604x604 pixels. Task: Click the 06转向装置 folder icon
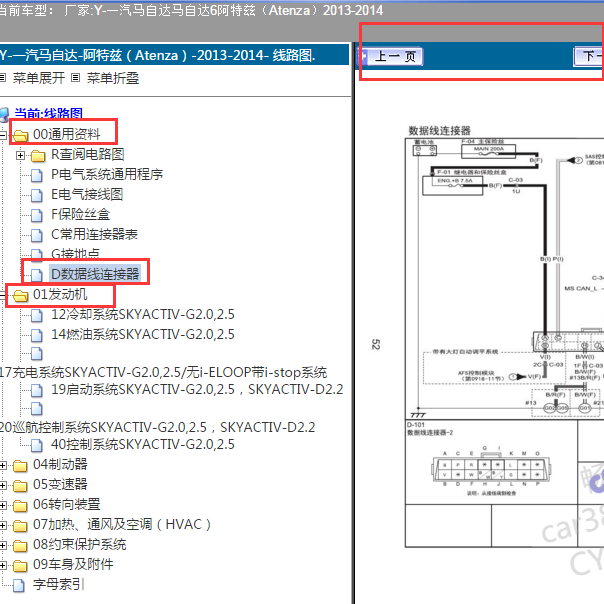(x=20, y=506)
